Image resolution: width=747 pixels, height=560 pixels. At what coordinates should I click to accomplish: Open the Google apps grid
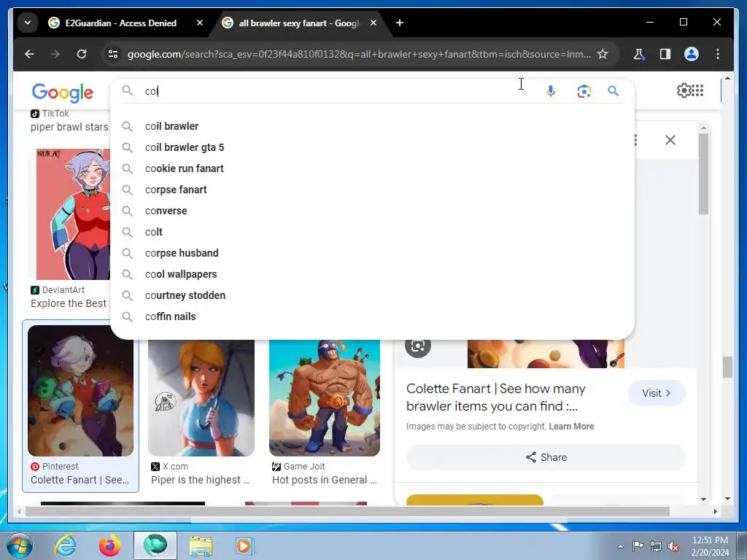coord(698,90)
